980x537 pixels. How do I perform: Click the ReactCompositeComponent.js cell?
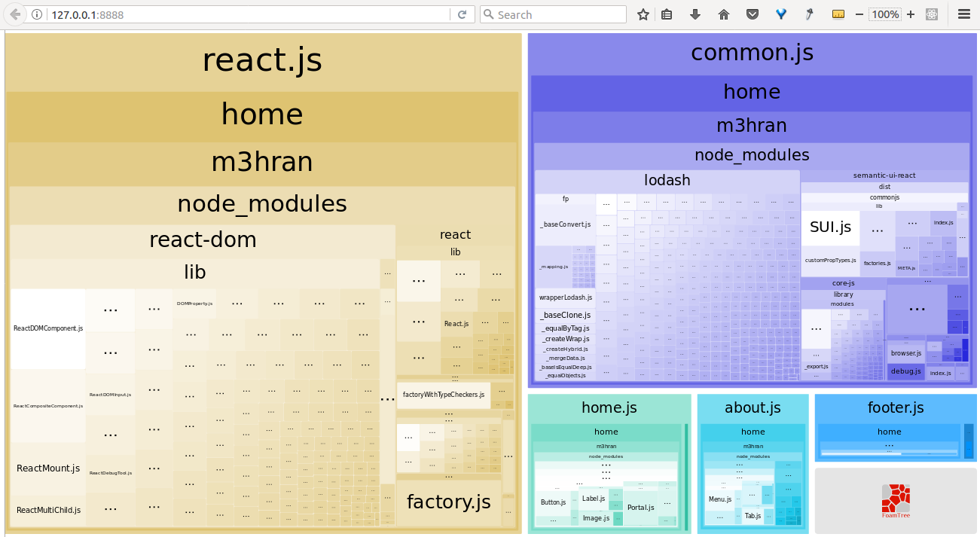pos(48,406)
